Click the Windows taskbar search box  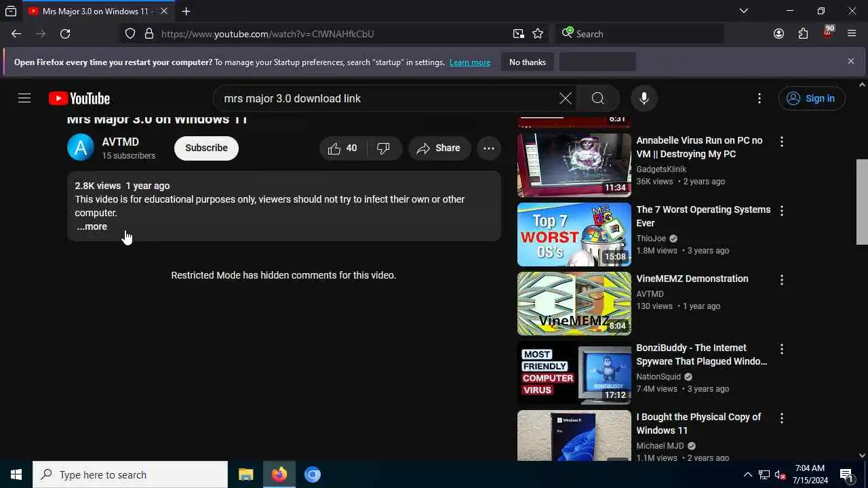click(x=130, y=474)
